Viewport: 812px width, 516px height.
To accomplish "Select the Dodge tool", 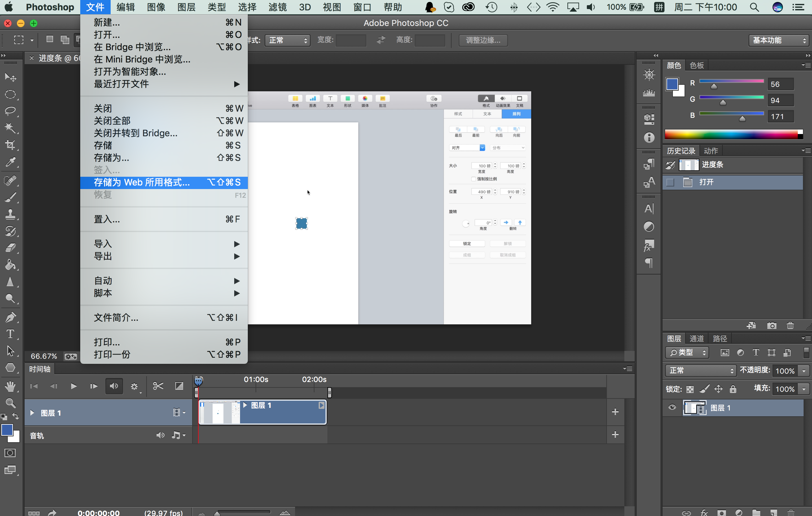I will pyautogui.click(x=10, y=299).
